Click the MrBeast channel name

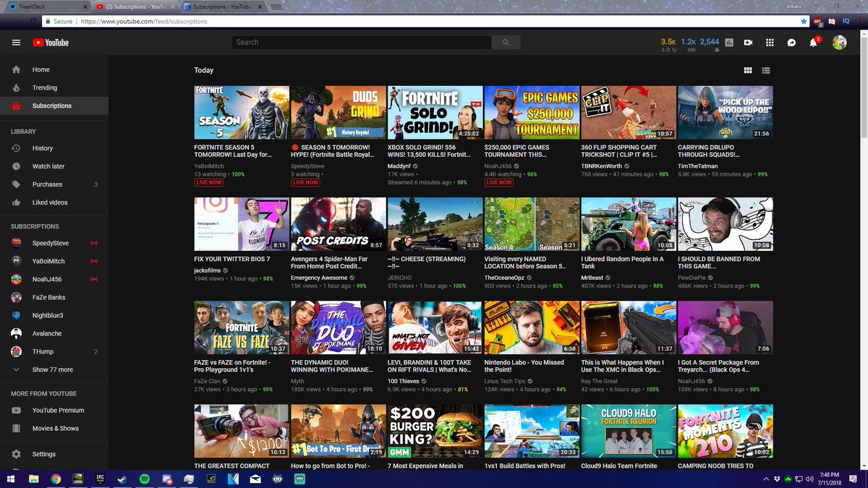(593, 277)
